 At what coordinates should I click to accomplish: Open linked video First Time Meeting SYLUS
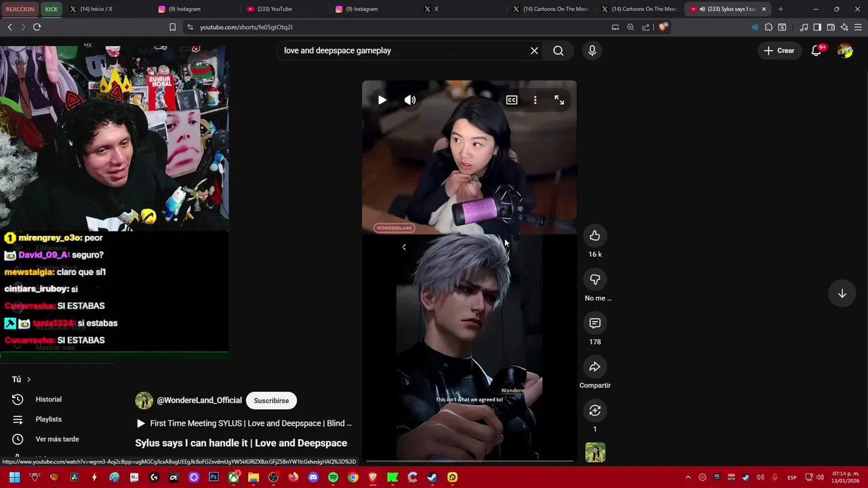point(244,424)
